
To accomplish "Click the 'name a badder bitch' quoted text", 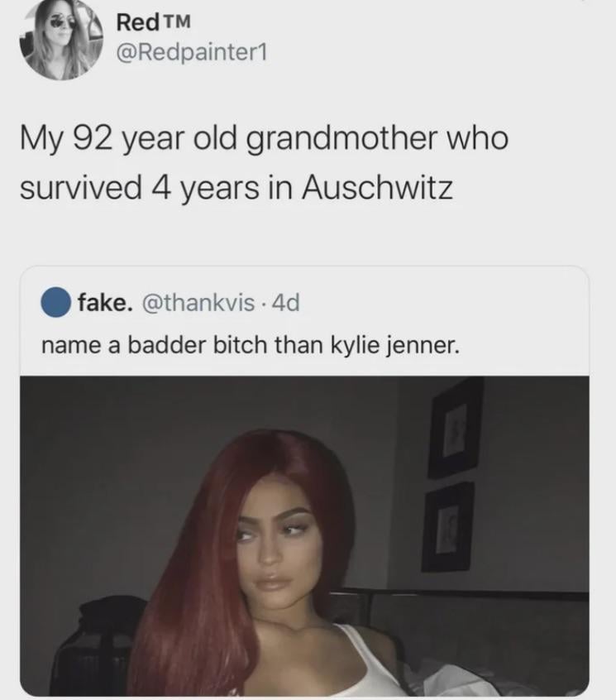I will pos(250,345).
